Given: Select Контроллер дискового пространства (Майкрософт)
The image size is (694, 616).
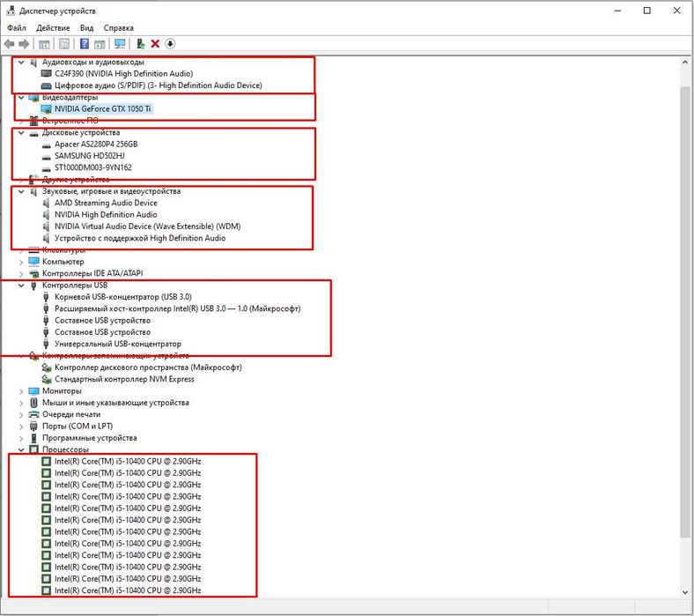Looking at the screenshot, I should 148,367.
